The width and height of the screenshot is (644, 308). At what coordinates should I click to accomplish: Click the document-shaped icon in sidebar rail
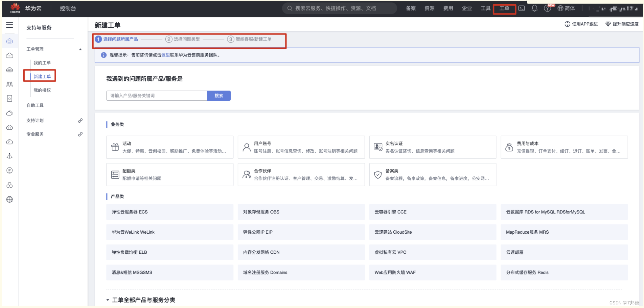(x=10, y=99)
